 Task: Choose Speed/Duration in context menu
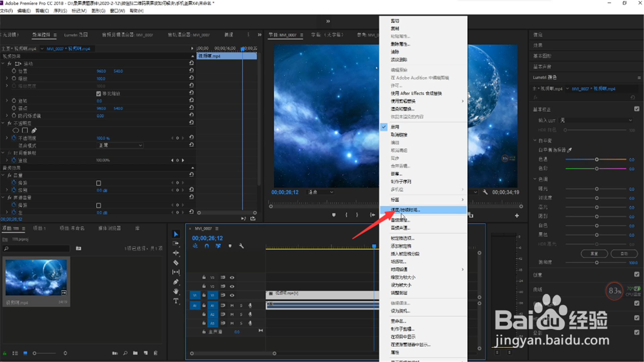coord(405,210)
